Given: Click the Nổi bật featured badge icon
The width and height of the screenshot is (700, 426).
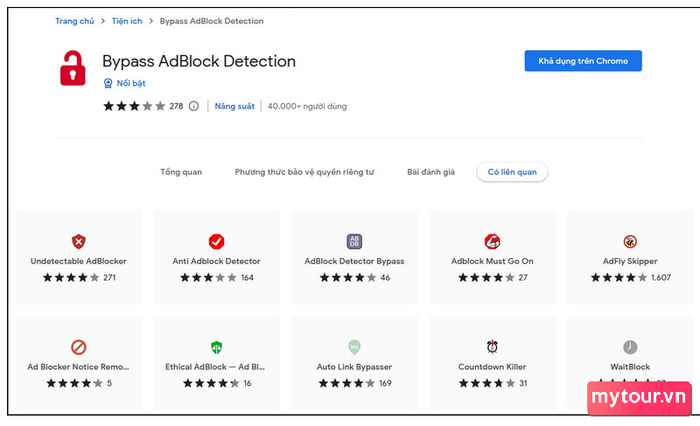Looking at the screenshot, I should [x=108, y=83].
